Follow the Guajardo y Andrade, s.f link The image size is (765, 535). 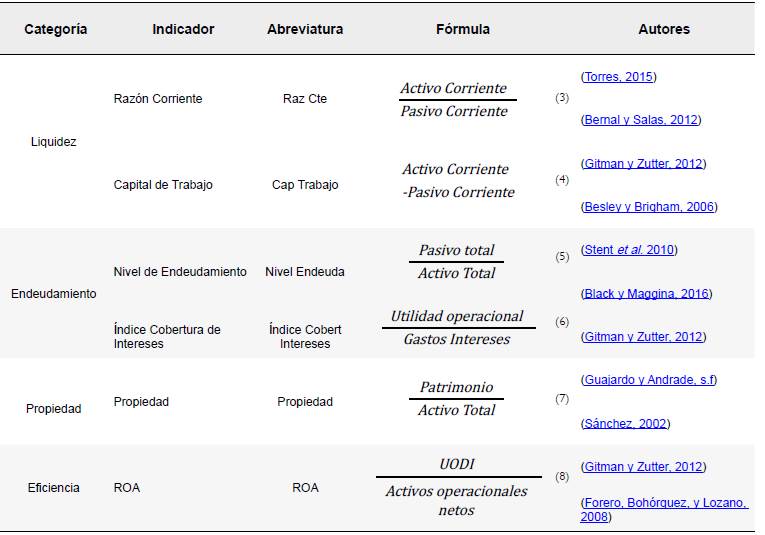pyautogui.click(x=648, y=380)
